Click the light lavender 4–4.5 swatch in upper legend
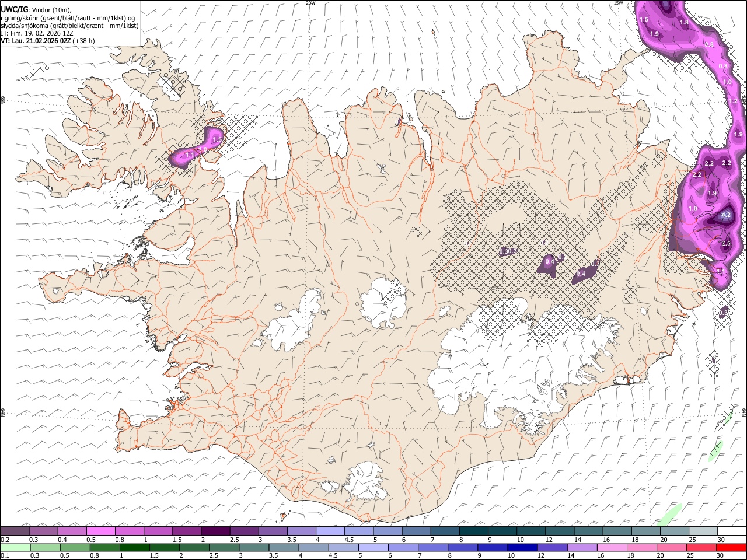This screenshot has width=747, height=560. (x=330, y=531)
